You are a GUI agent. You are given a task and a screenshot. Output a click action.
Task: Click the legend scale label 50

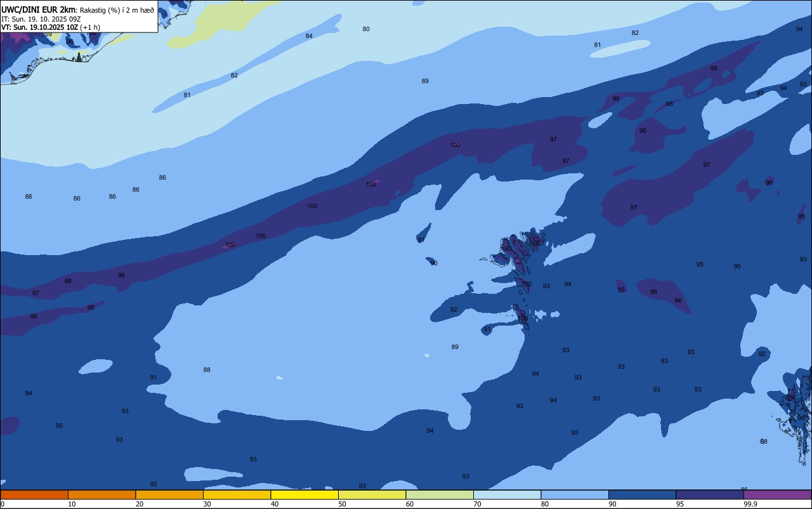[x=342, y=504]
